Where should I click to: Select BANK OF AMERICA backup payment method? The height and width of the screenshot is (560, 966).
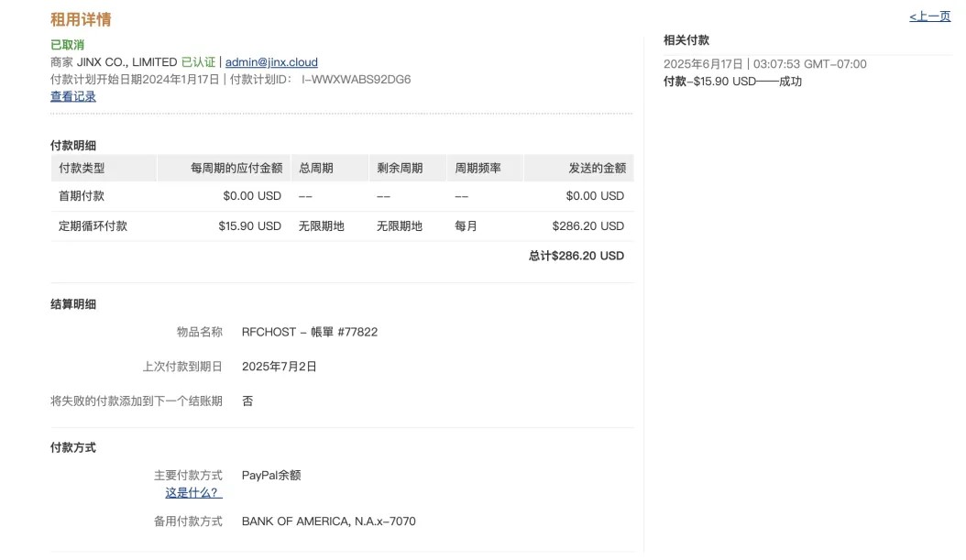point(329,521)
